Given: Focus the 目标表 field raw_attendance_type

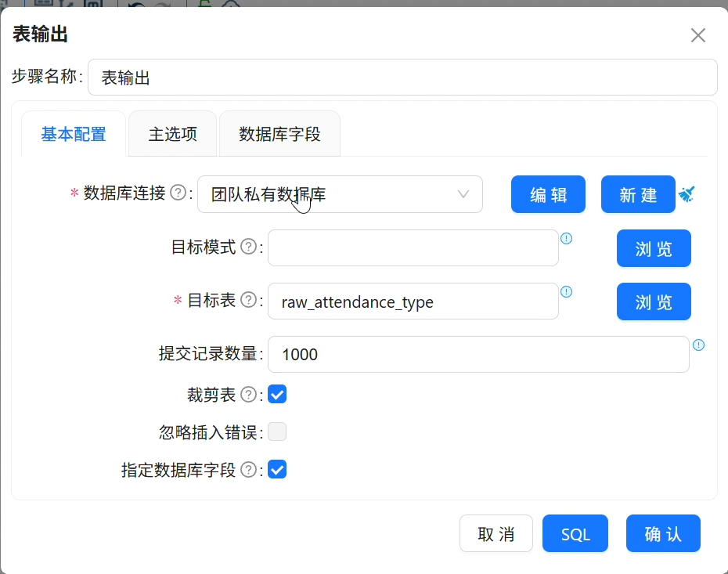Looking at the screenshot, I should [x=413, y=301].
